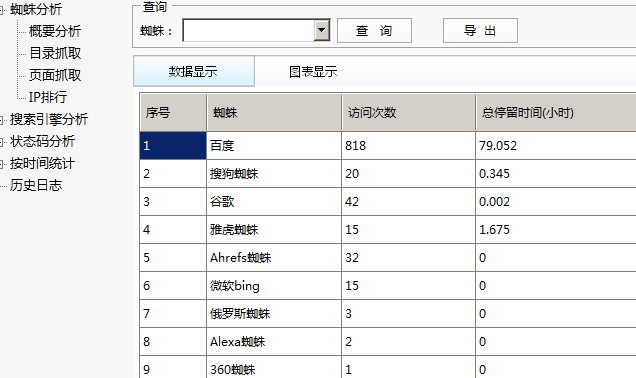
Task: Click the 79.052 stay time cell
Action: (556, 146)
